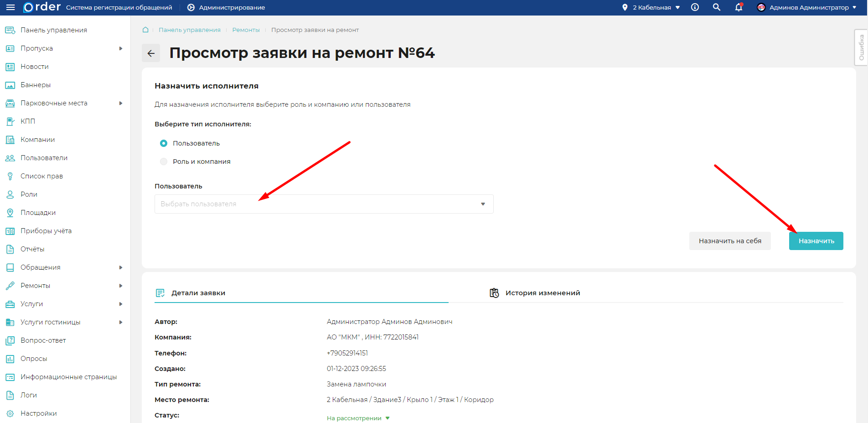Image resolution: width=868 pixels, height=423 pixels.
Task: Click the КПП sidebar icon
Action: click(x=10, y=121)
